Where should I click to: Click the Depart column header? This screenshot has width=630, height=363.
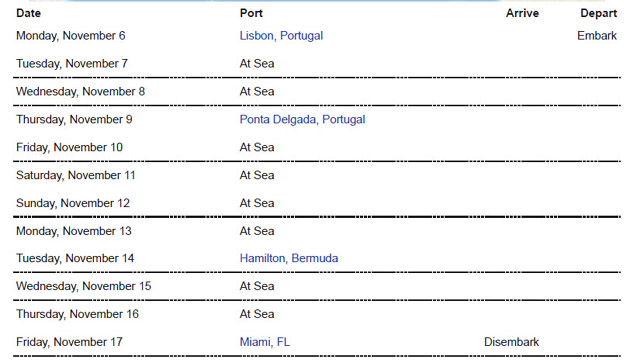point(599,13)
